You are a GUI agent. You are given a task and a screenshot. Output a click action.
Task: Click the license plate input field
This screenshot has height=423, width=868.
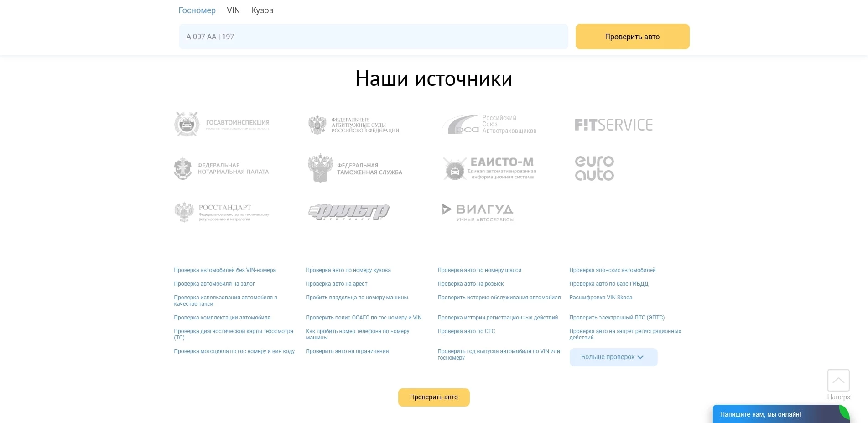(x=373, y=37)
